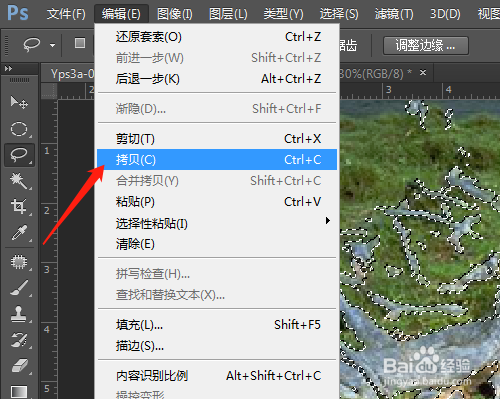Choose 内容识别比例 menu entry

pos(217,376)
